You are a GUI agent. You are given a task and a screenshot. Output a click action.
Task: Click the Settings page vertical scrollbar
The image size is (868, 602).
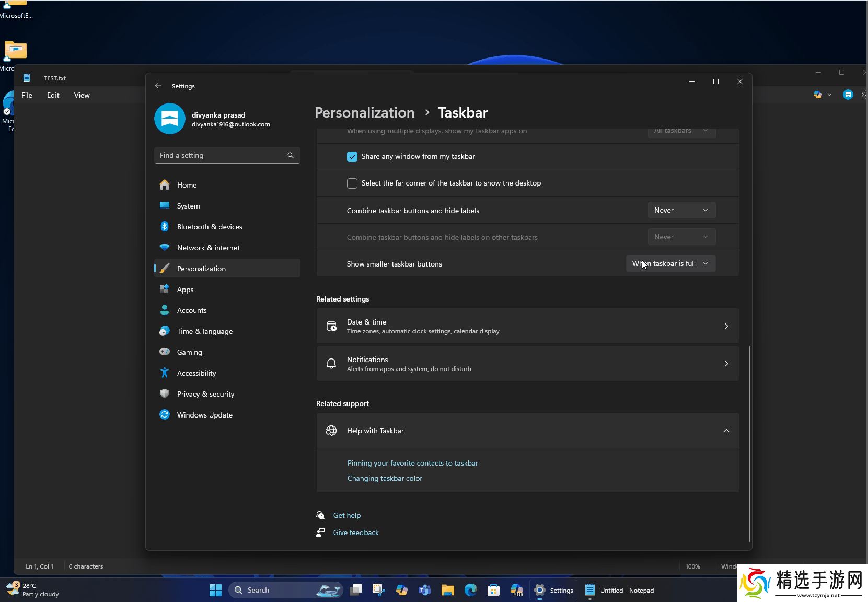[x=750, y=444]
